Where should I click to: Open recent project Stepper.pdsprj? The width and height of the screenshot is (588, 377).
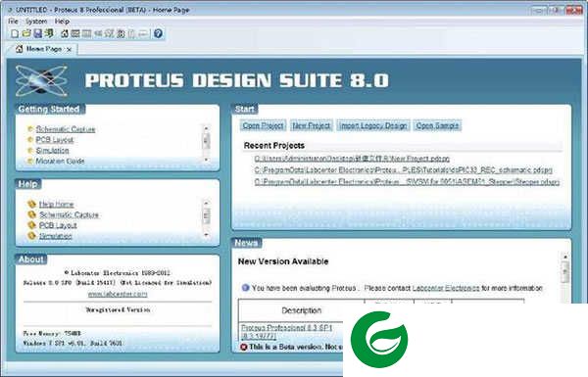[x=407, y=182]
